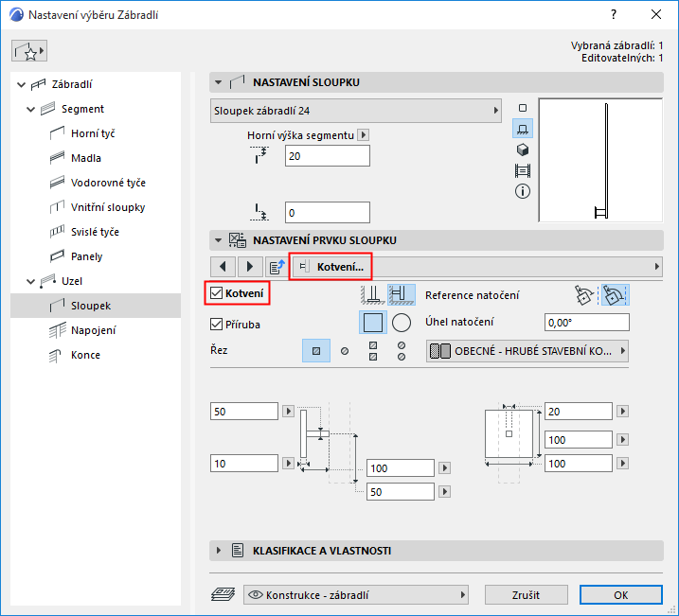
Task: Click the OK button
Action: point(621,595)
